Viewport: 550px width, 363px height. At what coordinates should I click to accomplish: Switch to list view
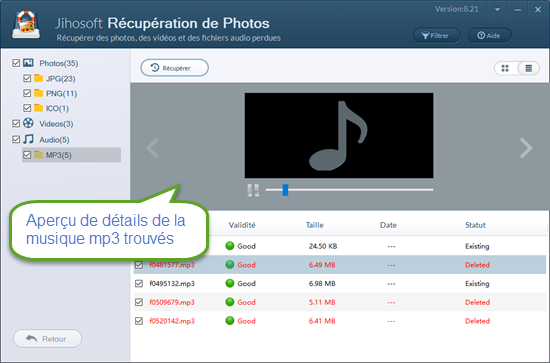click(x=529, y=68)
